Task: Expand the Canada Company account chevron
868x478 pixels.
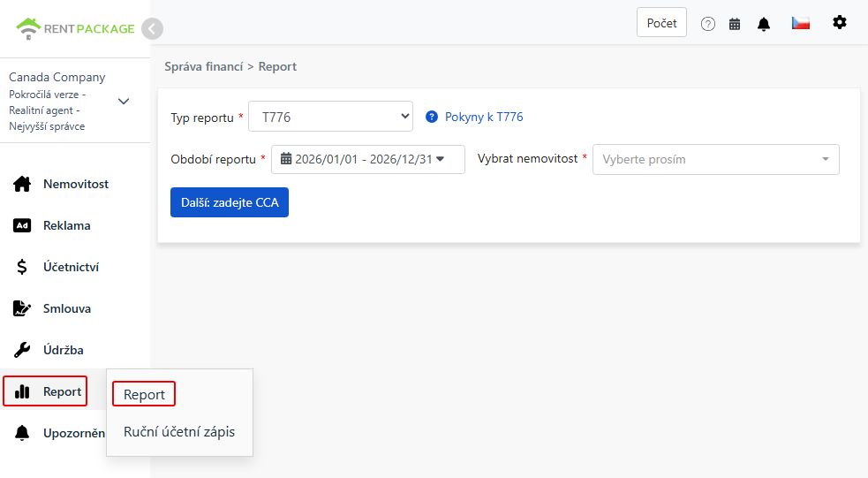Action: 124,102
